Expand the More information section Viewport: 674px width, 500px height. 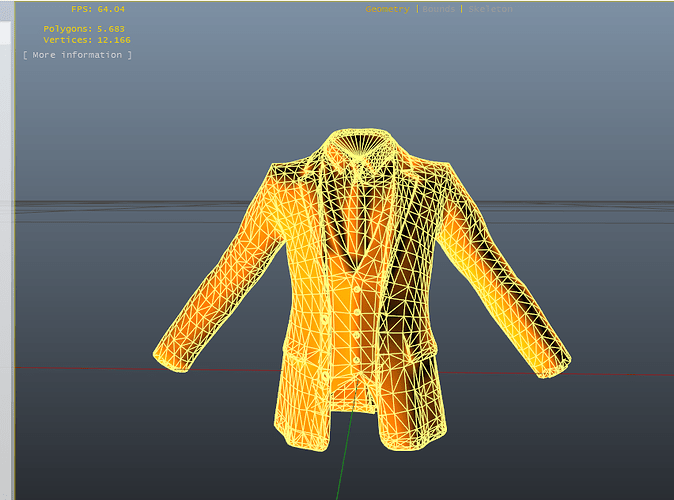tap(77, 55)
